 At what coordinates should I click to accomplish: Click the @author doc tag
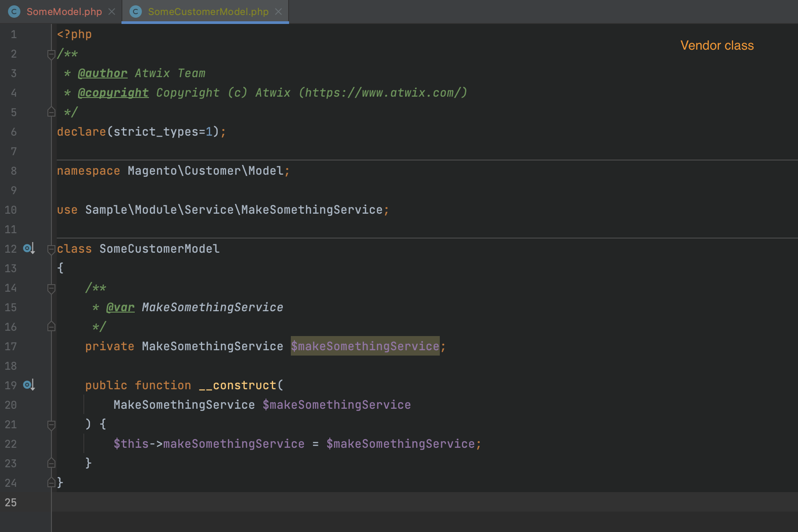pyautogui.click(x=102, y=73)
